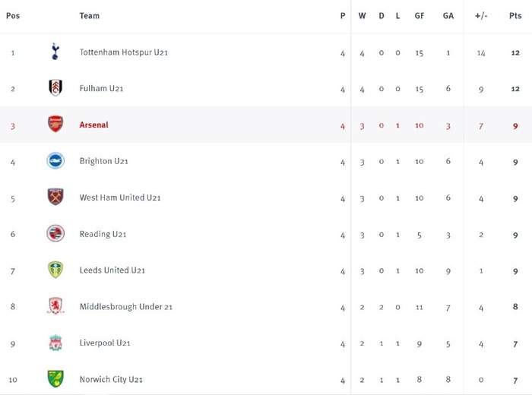Open the West Ham United crest

pos(55,197)
